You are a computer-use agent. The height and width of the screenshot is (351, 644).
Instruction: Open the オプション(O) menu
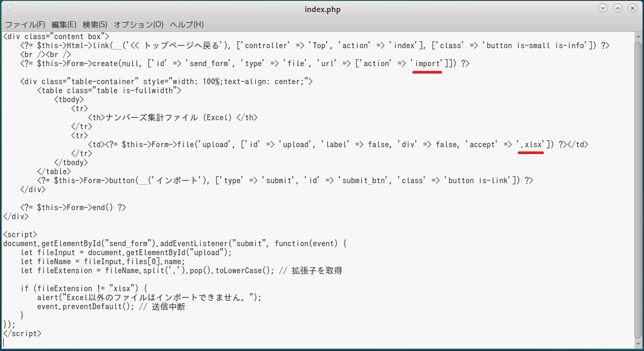(138, 24)
